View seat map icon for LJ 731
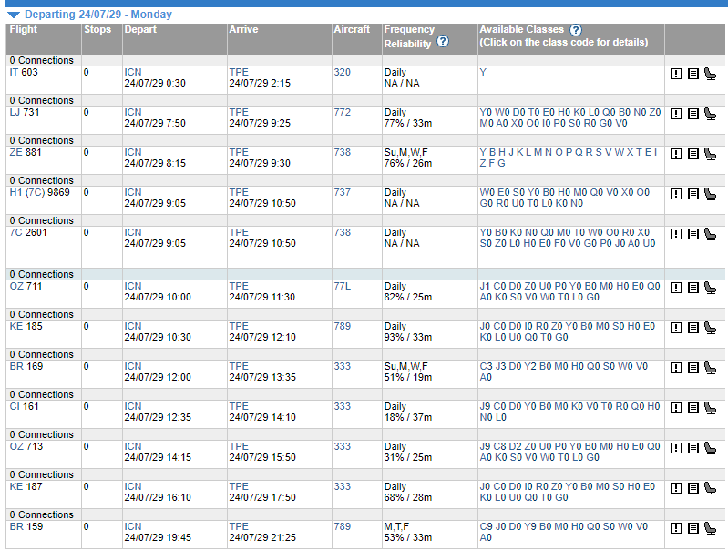 [711, 114]
